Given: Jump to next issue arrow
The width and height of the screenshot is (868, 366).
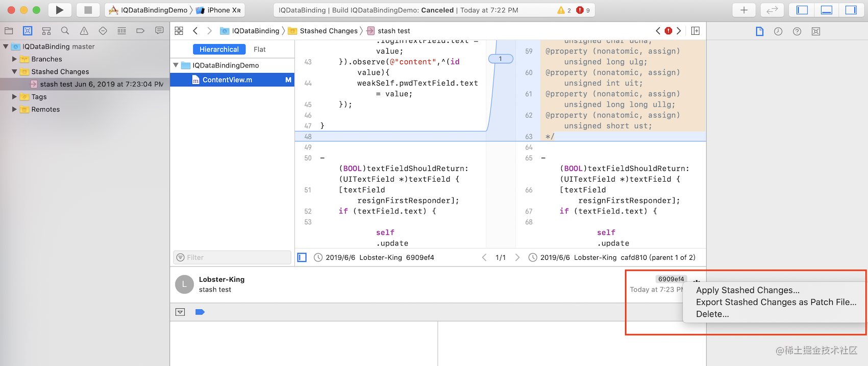Looking at the screenshot, I should 679,31.
